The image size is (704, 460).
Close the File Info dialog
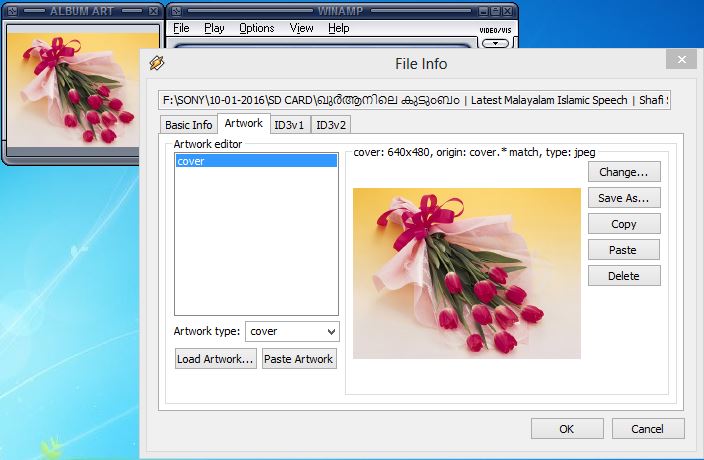[681, 60]
